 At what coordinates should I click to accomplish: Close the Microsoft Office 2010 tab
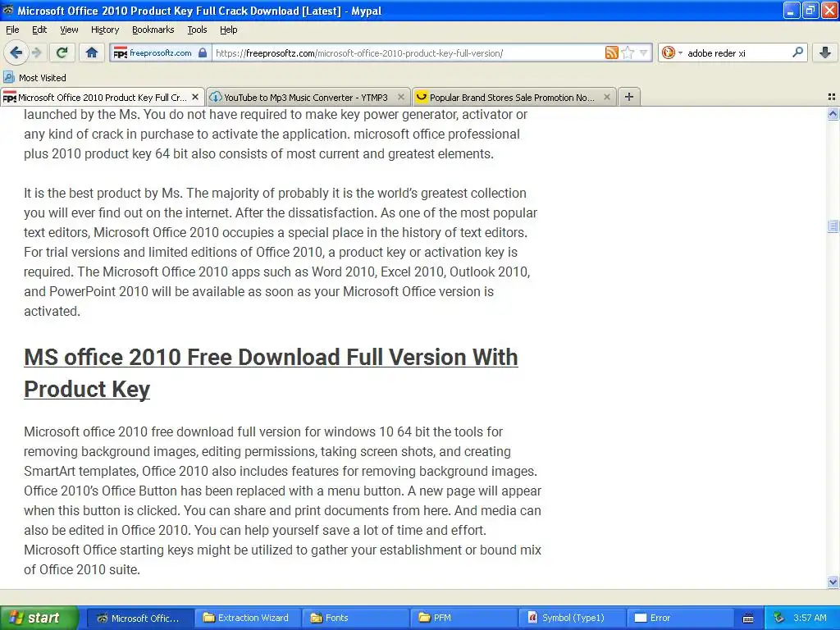[195, 97]
